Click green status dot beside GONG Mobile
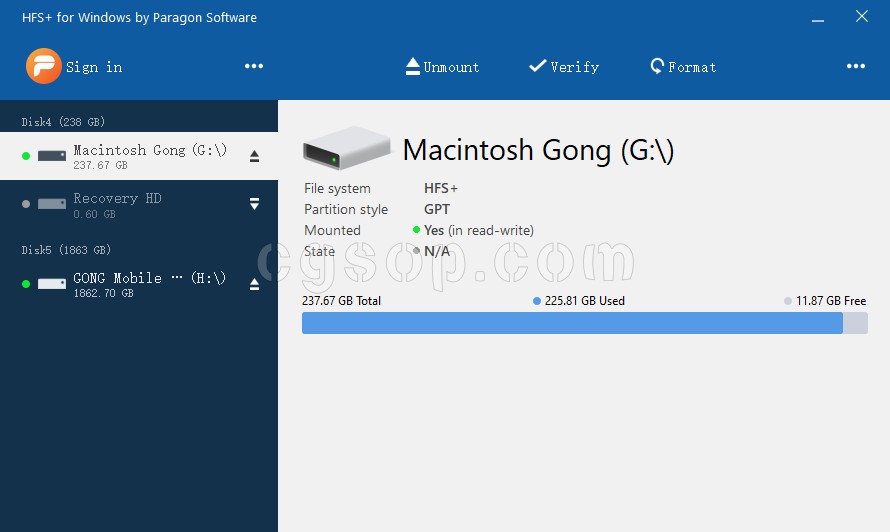This screenshot has height=532, width=890. point(26,284)
